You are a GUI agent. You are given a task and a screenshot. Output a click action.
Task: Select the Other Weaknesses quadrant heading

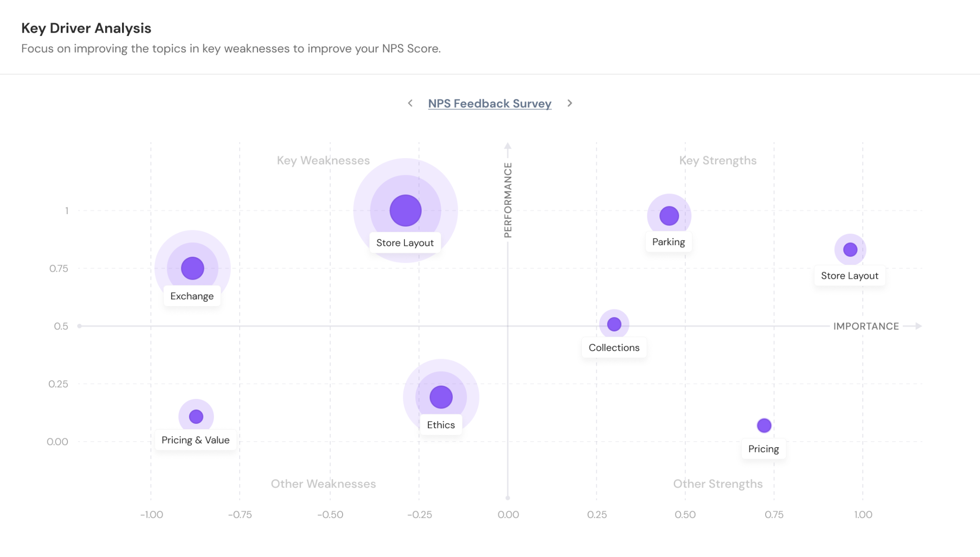(x=323, y=484)
